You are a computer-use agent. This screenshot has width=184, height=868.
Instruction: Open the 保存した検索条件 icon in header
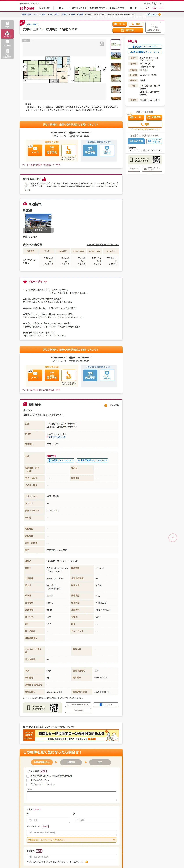[x=154, y=8]
